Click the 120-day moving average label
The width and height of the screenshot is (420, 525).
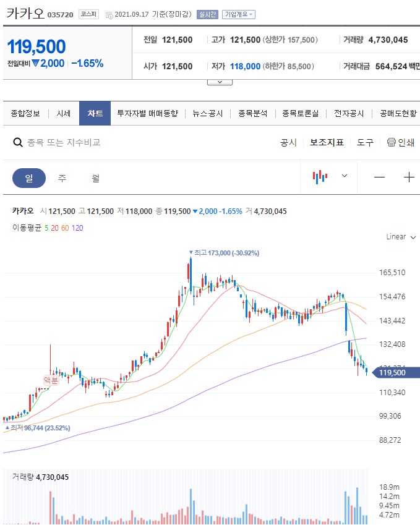click(x=77, y=228)
